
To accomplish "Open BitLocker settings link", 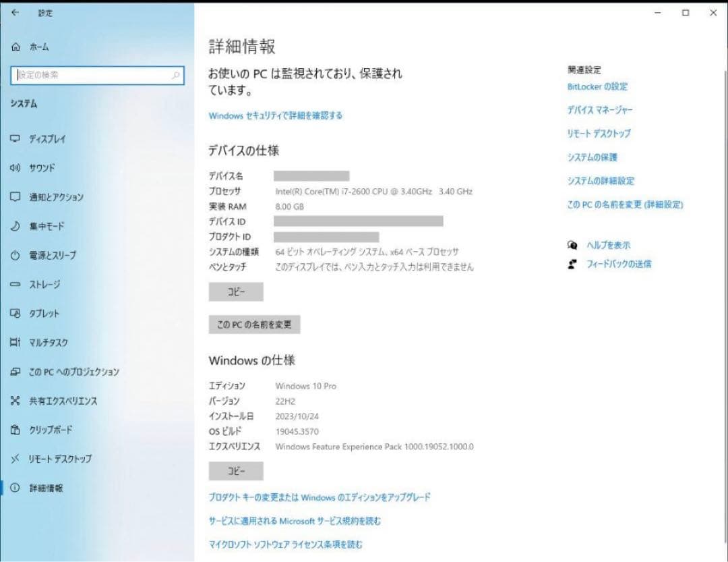I will click(597, 86).
